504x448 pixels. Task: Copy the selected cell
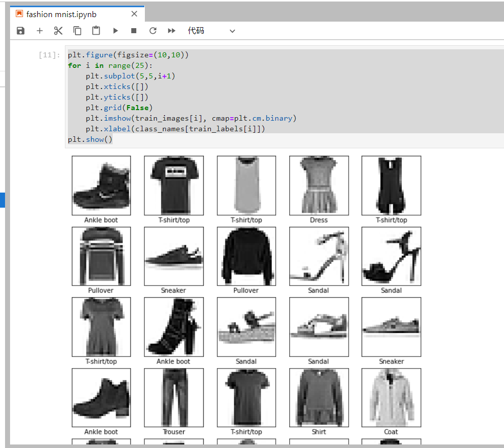tap(77, 31)
